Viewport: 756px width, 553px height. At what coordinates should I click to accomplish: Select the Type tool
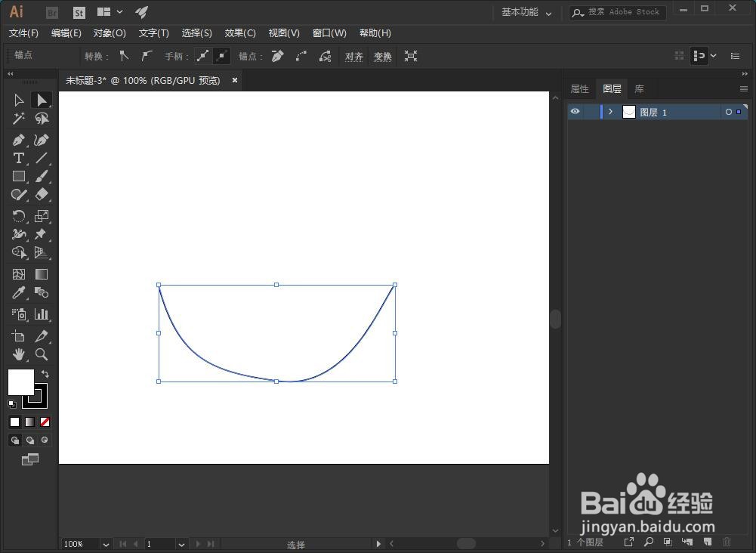tap(18, 158)
